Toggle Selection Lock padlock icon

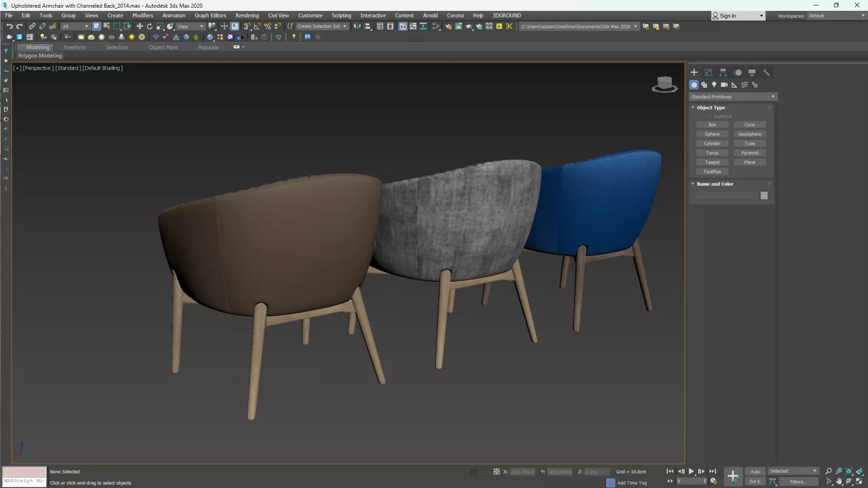click(x=484, y=472)
